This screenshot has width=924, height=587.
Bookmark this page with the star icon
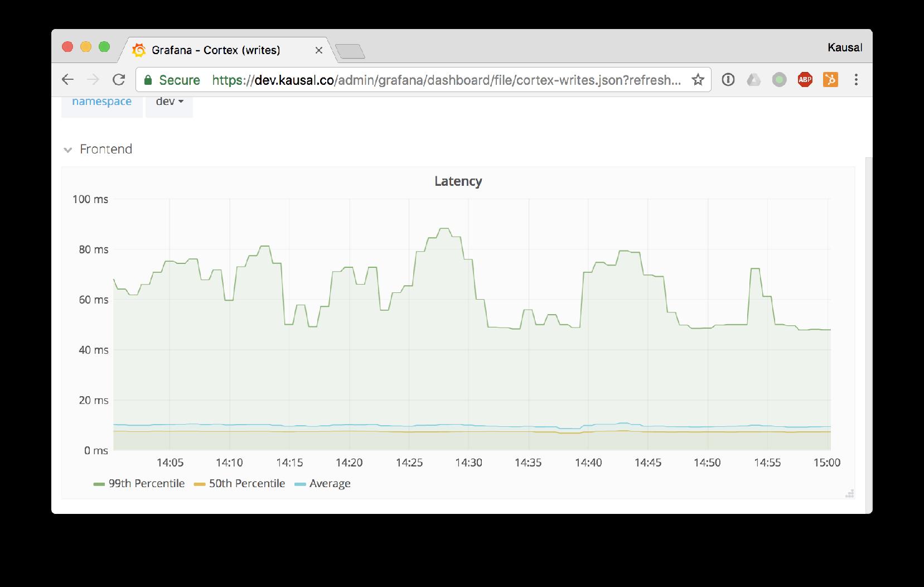(x=698, y=80)
